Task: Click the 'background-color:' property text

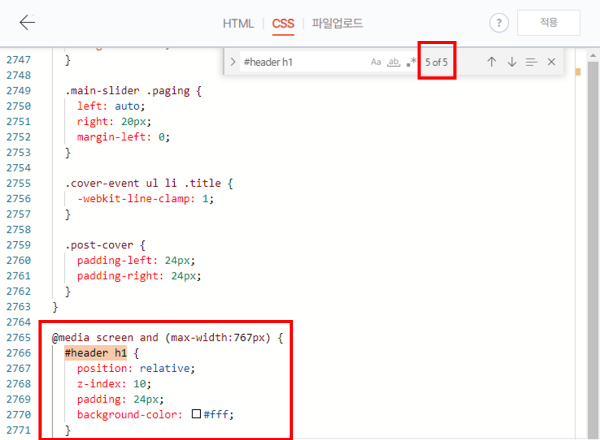Action: click(130, 415)
